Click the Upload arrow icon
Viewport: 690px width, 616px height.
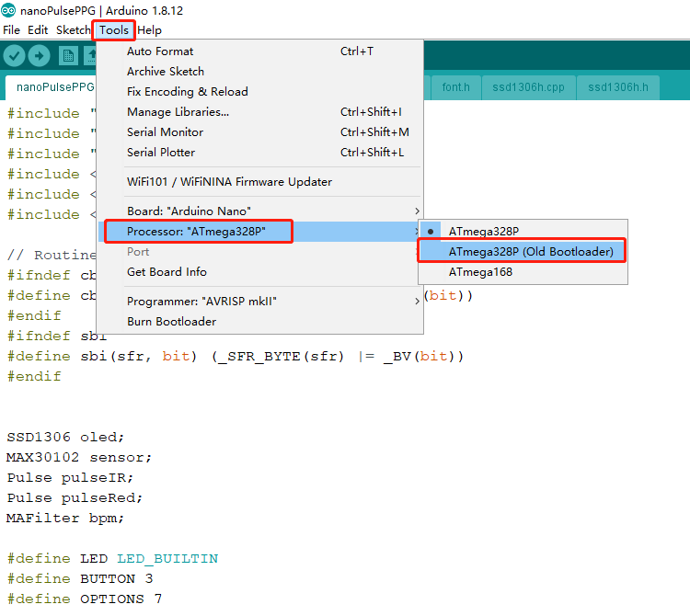[40, 56]
